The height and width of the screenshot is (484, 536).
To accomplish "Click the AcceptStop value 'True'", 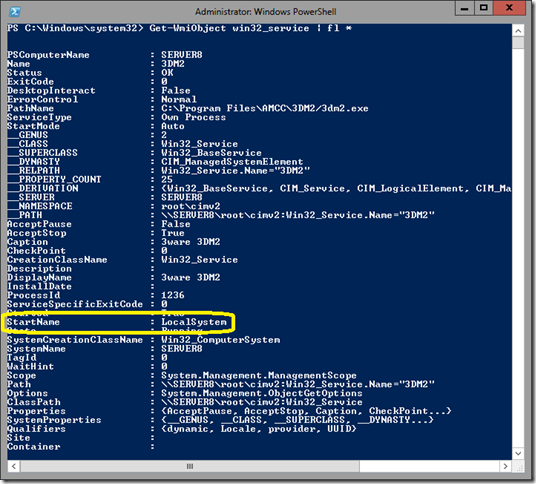I will coord(173,233).
